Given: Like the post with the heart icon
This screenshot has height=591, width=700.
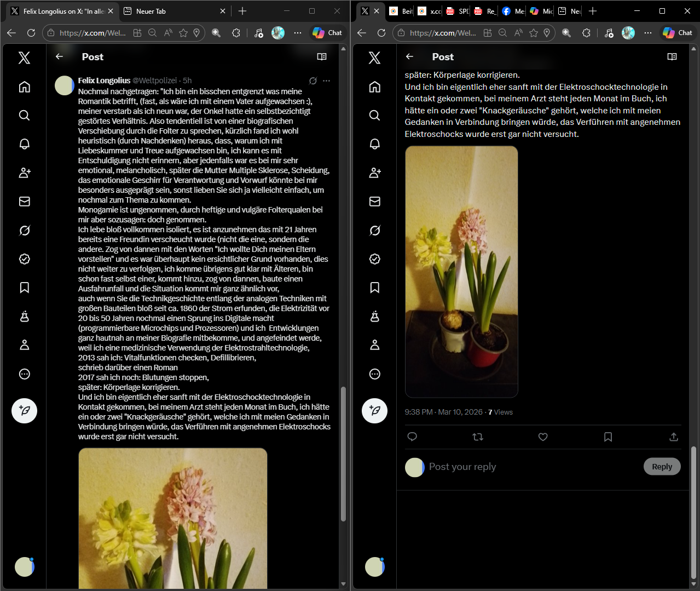Looking at the screenshot, I should coord(542,437).
